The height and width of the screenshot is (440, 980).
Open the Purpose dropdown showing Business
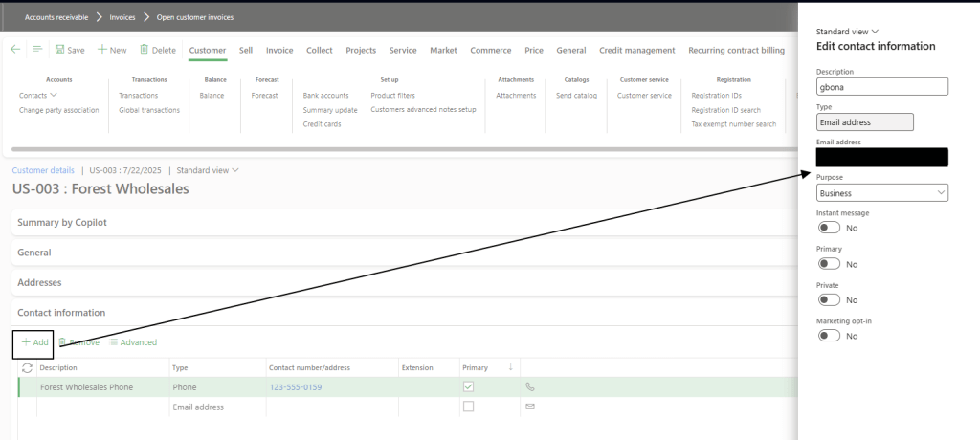click(x=881, y=193)
